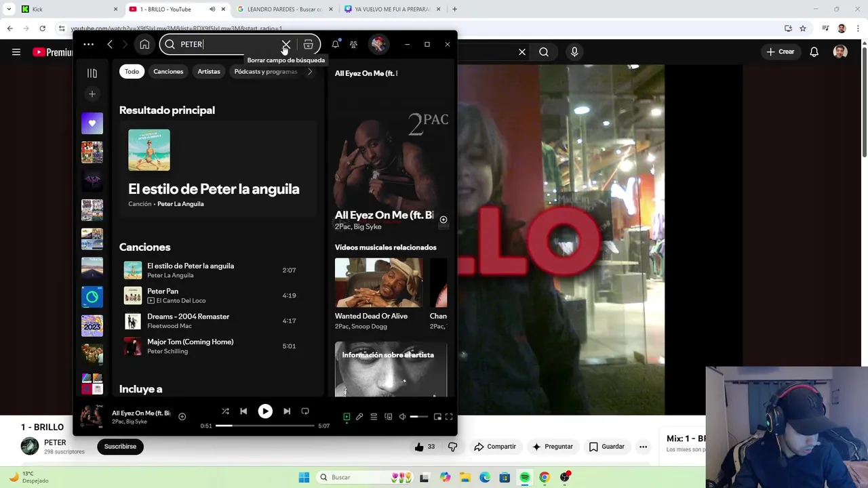Open Connect to a device icon

pos(388,417)
